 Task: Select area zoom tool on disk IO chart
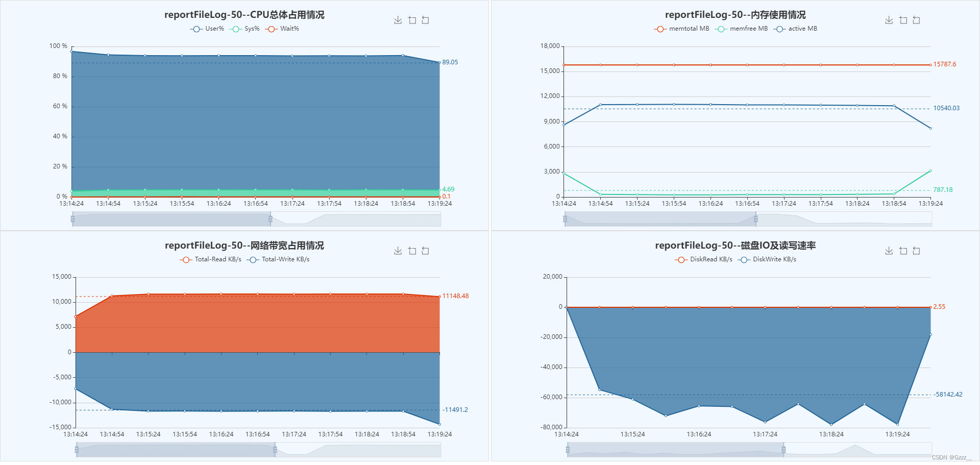(903, 251)
